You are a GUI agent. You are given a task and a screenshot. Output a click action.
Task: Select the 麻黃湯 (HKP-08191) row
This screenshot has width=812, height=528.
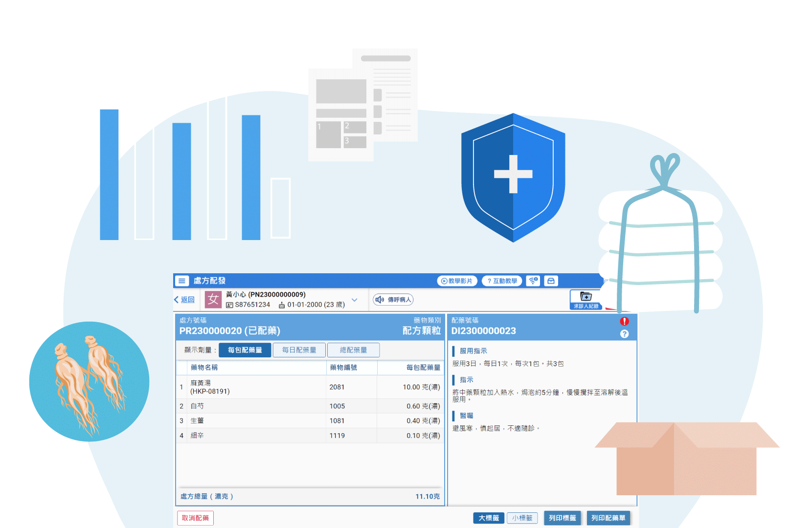coord(310,387)
